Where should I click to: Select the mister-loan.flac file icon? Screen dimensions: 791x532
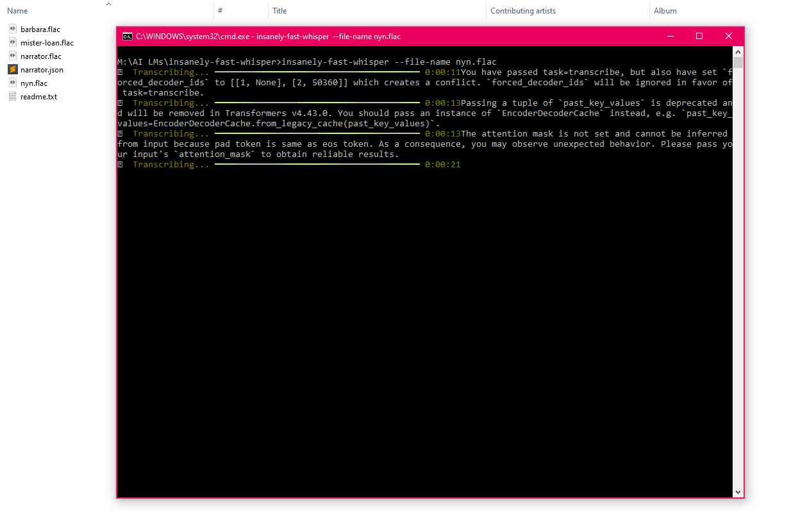click(13, 43)
